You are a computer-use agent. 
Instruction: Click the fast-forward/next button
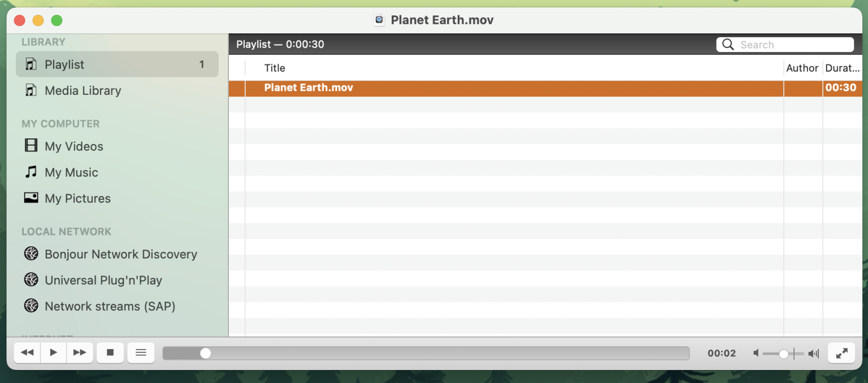80,352
